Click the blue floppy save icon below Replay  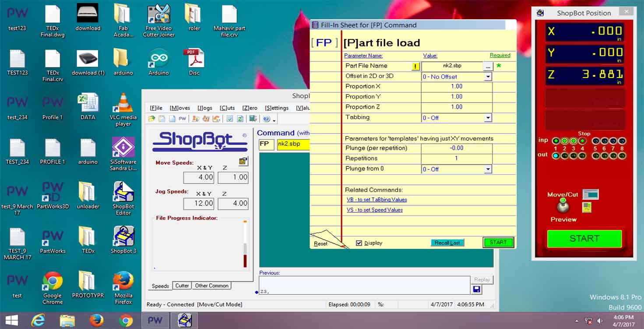477,290
